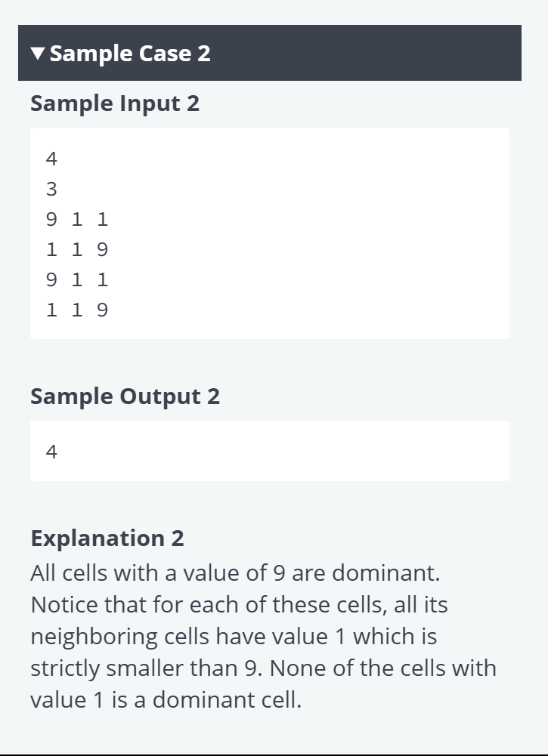Click the last matrix row 1 1 9
Viewport: 548px width, 756px height.
point(77,310)
